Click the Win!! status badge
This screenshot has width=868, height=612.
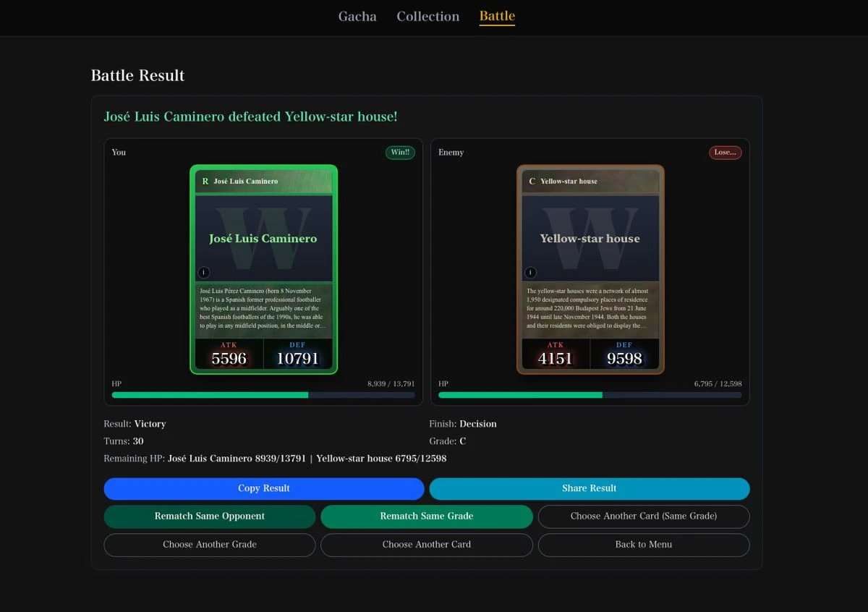tap(400, 153)
